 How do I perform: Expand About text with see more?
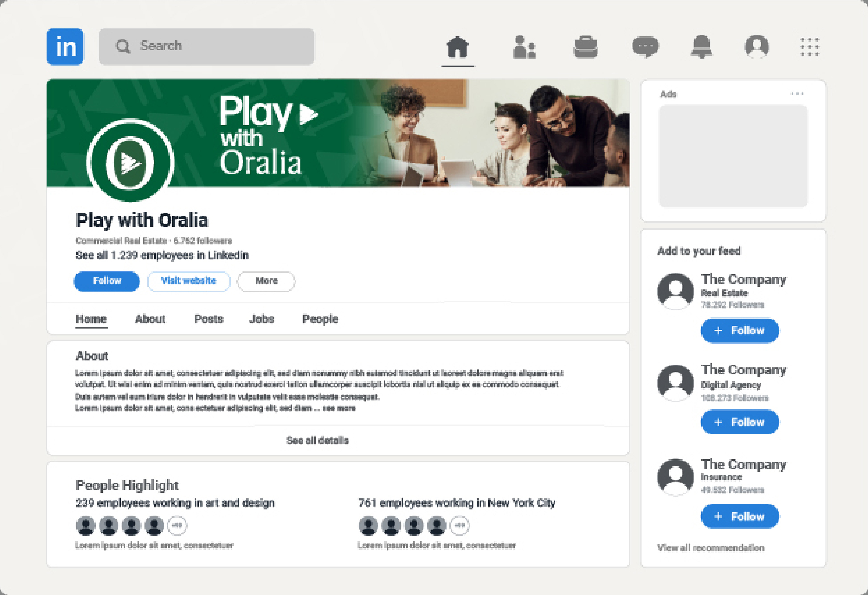[339, 408]
